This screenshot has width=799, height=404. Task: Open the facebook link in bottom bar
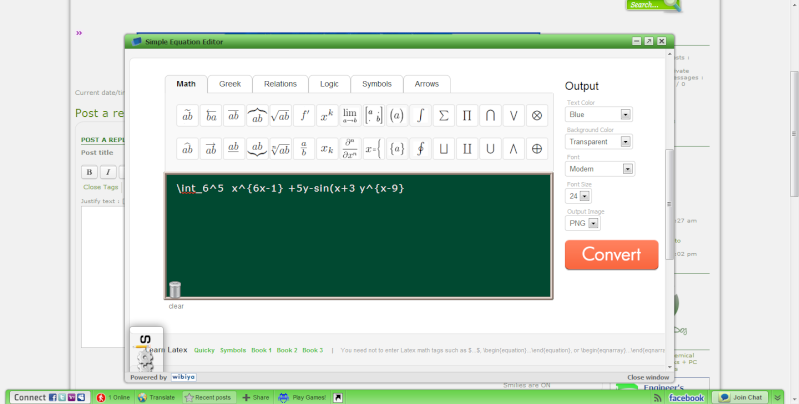pos(686,398)
